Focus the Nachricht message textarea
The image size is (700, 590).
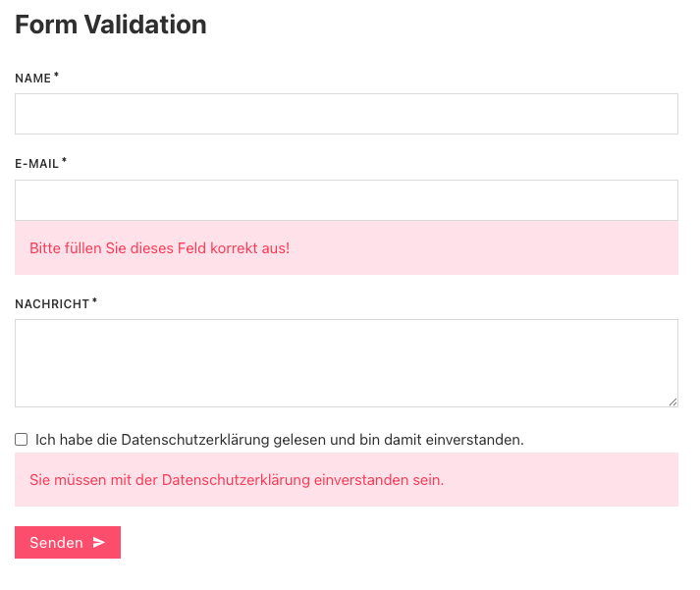click(x=346, y=362)
